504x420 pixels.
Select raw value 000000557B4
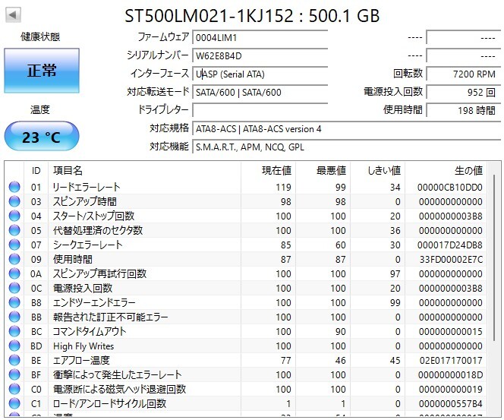[451, 404]
